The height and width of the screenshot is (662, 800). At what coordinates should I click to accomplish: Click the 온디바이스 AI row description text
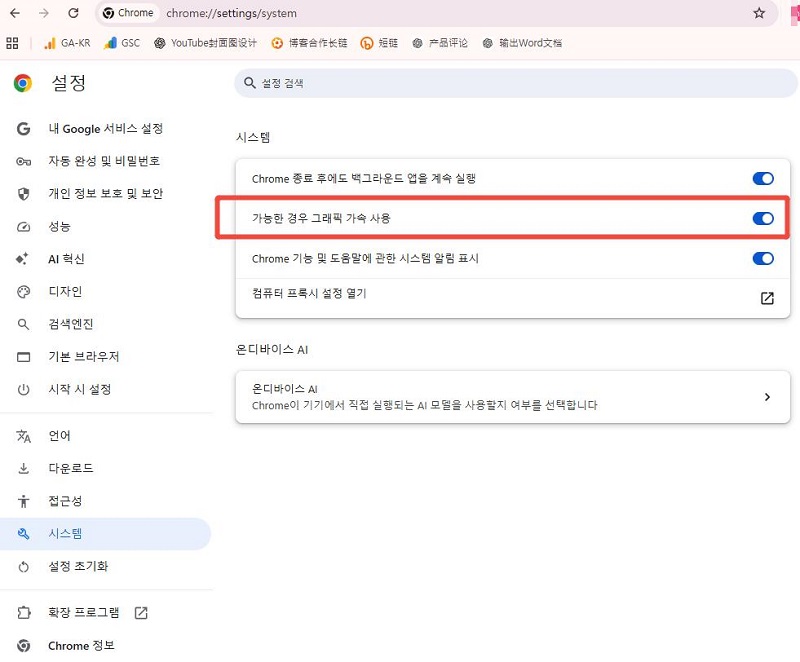(424, 405)
